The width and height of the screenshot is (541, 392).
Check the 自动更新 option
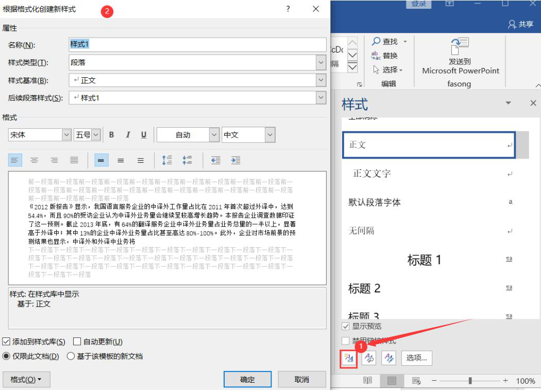tap(77, 340)
